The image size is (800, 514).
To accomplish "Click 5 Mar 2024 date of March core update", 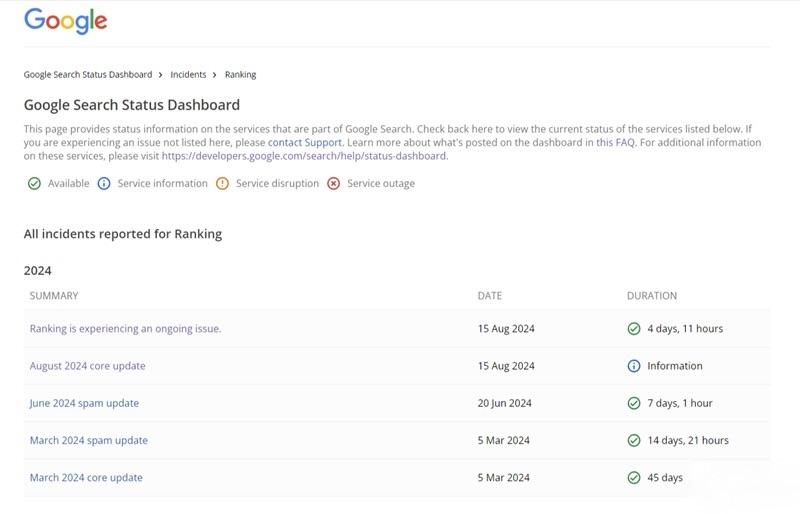I will click(504, 478).
